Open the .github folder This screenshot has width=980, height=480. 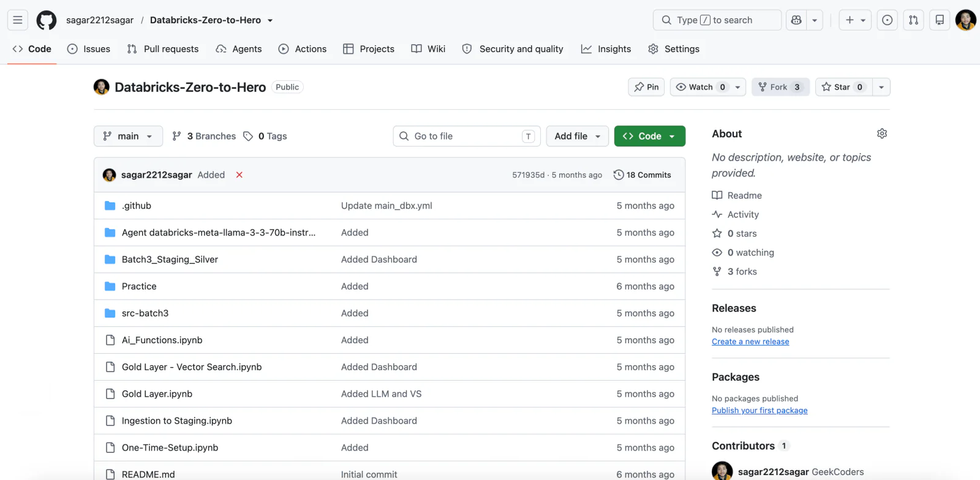pyautogui.click(x=137, y=206)
